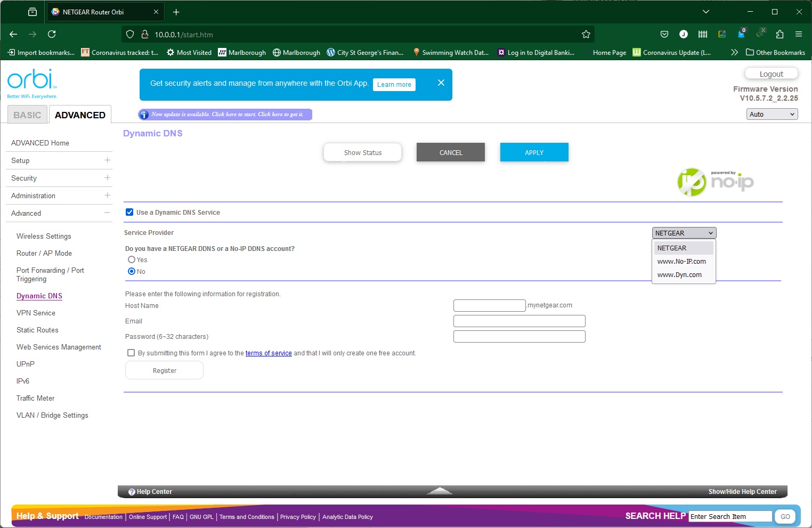Open Log in to Digital Banking bookmark
812x528 pixels.
tap(536, 52)
